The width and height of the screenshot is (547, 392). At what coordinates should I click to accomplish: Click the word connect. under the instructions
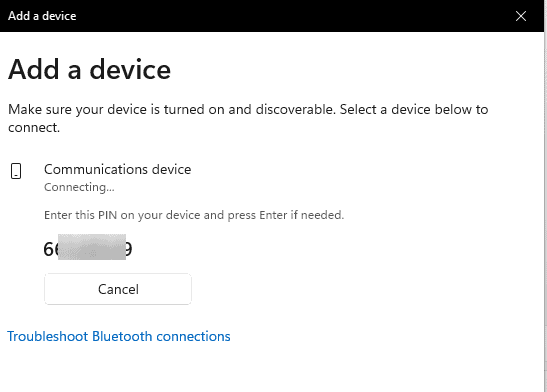coord(34,128)
